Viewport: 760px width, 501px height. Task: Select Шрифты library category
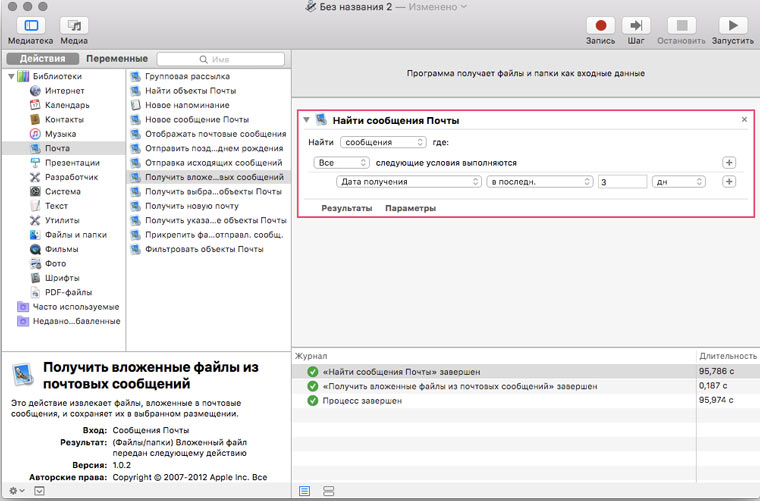[x=62, y=278]
